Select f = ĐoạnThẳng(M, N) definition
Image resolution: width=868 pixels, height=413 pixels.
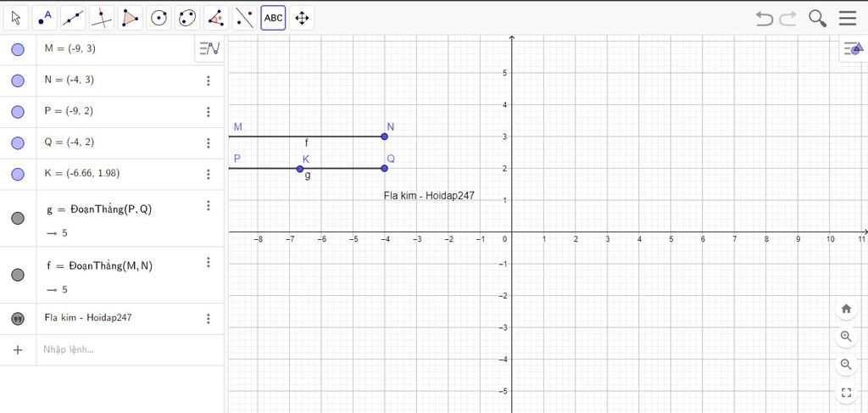[x=100, y=265]
